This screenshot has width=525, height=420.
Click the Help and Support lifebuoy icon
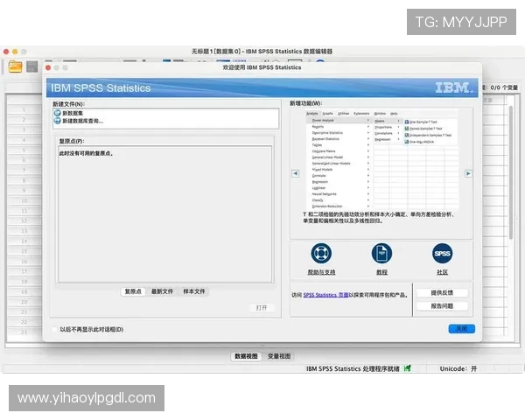(320, 253)
